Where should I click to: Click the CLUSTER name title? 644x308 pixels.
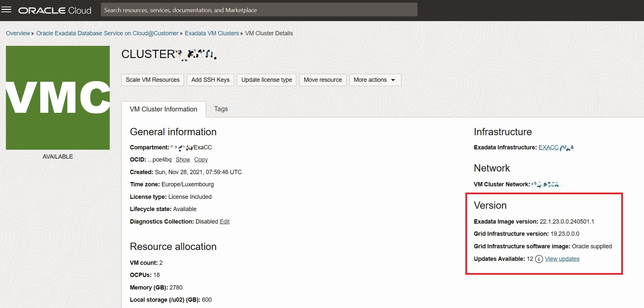169,54
